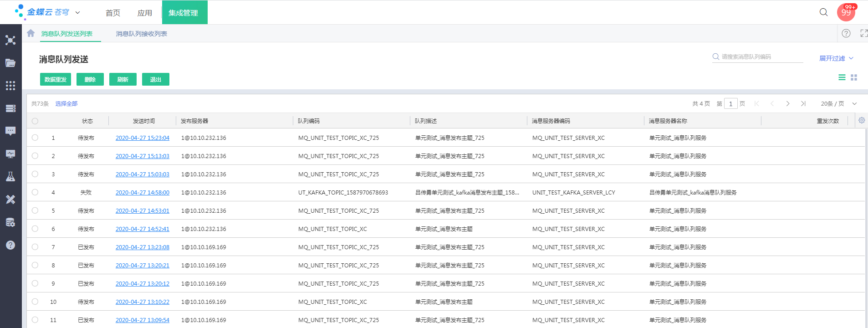Image resolution: width=868 pixels, height=328 pixels.
Task: Click the Kingdee Cloud logo
Action: point(42,12)
